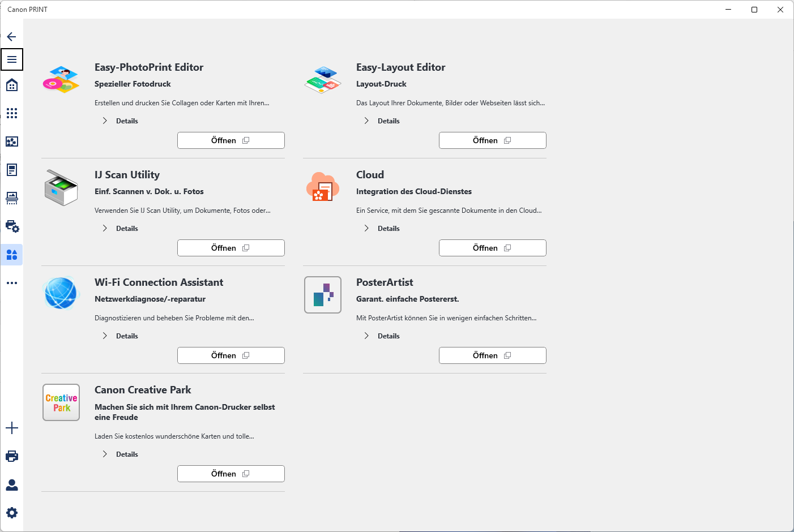Click description 'Mit PosterArtist können Sie...'

tap(446, 318)
